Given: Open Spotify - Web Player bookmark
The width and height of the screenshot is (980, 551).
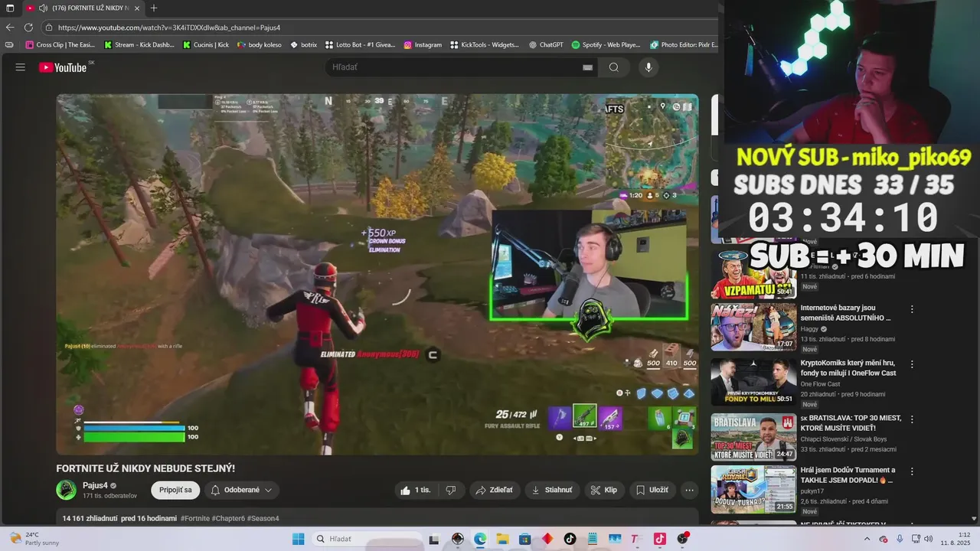Looking at the screenshot, I should tap(606, 45).
